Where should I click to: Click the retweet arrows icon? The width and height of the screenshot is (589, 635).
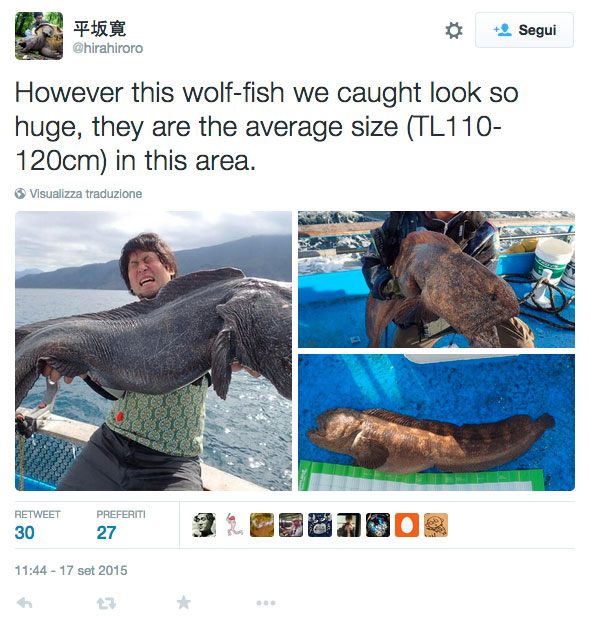click(x=107, y=603)
